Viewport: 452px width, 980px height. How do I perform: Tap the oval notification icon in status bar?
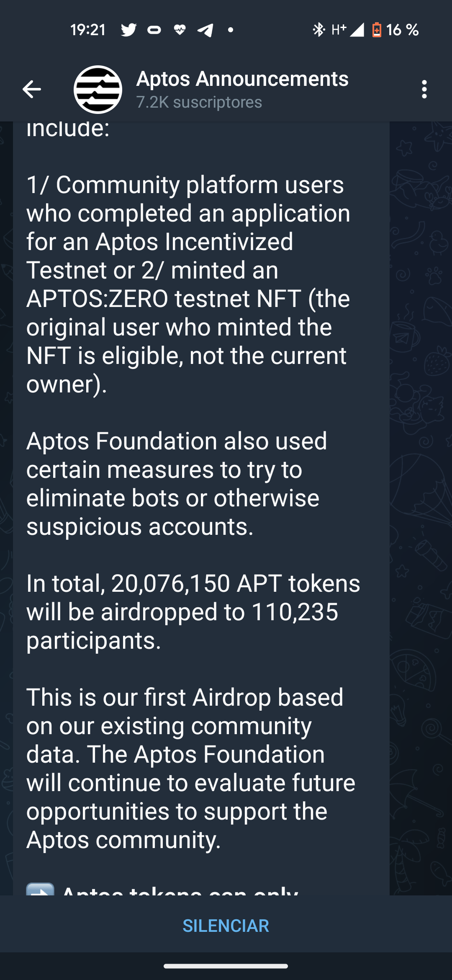coord(154,29)
